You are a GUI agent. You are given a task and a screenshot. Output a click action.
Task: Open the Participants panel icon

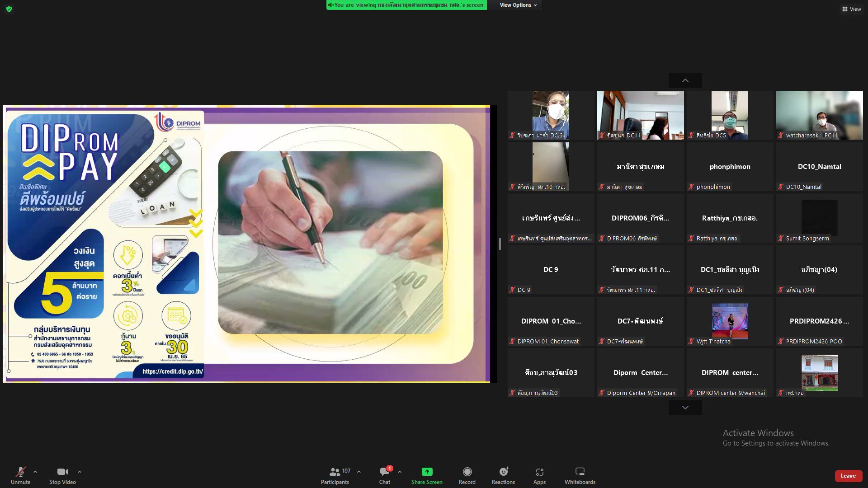point(335,472)
